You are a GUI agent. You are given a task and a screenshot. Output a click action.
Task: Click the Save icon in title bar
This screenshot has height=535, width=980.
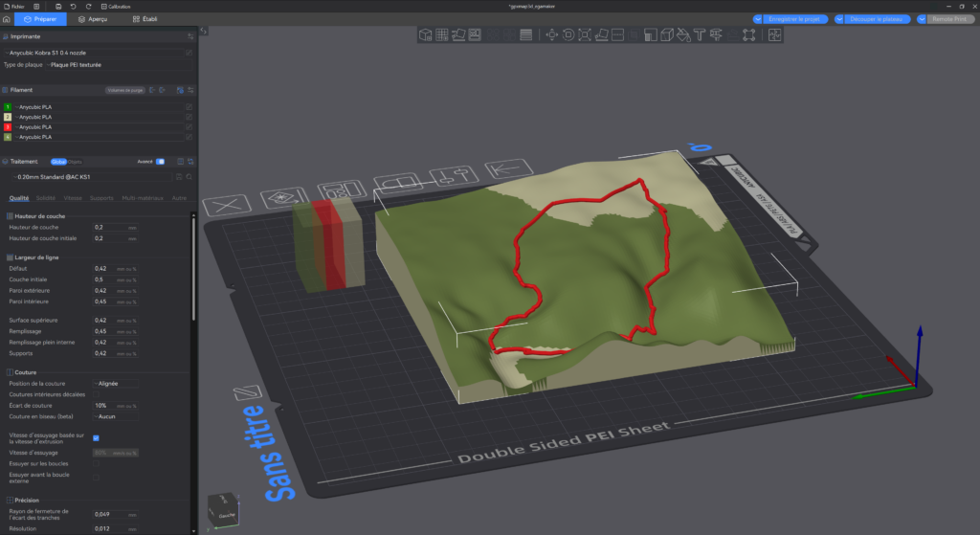click(x=58, y=6)
